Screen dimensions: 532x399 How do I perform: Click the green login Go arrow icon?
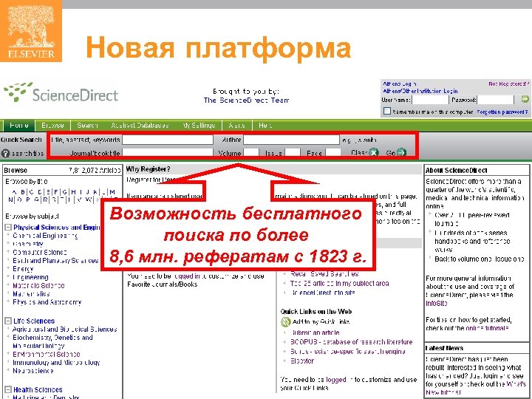coord(525,100)
